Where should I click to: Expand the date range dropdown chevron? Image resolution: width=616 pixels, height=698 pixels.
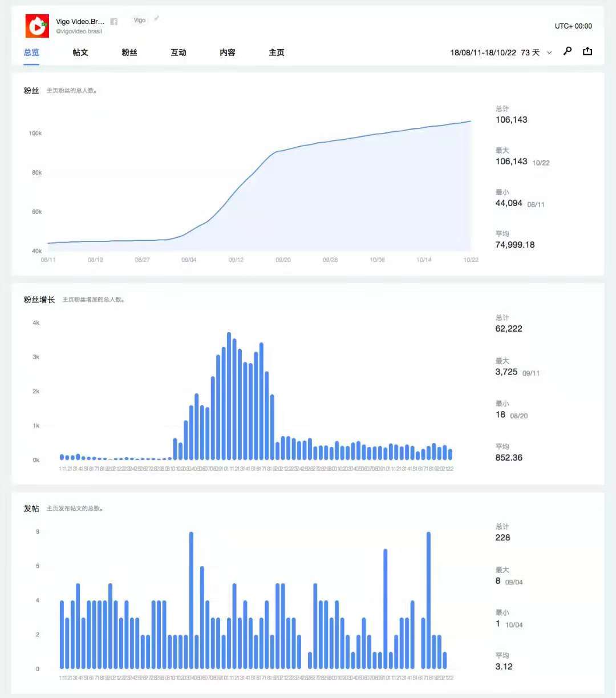pyautogui.click(x=549, y=53)
